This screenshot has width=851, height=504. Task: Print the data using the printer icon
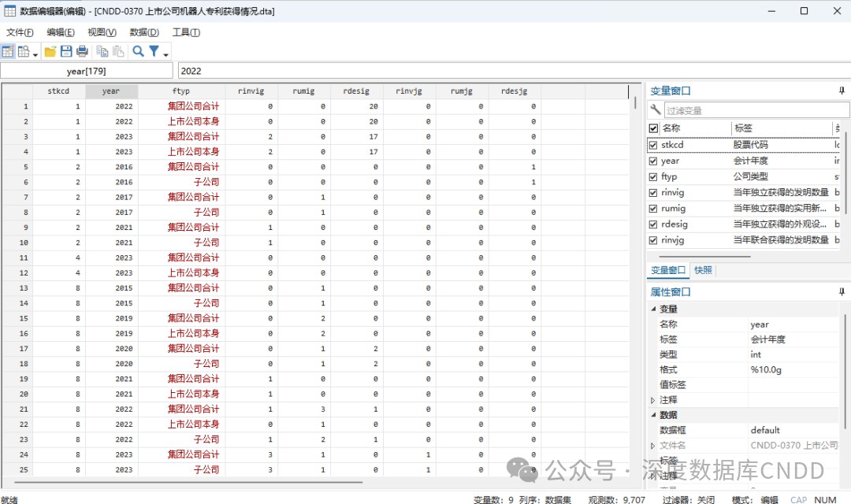click(x=82, y=51)
